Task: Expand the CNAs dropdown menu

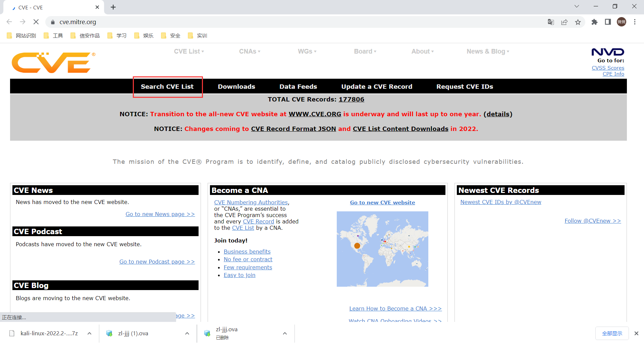Action: 250,51
